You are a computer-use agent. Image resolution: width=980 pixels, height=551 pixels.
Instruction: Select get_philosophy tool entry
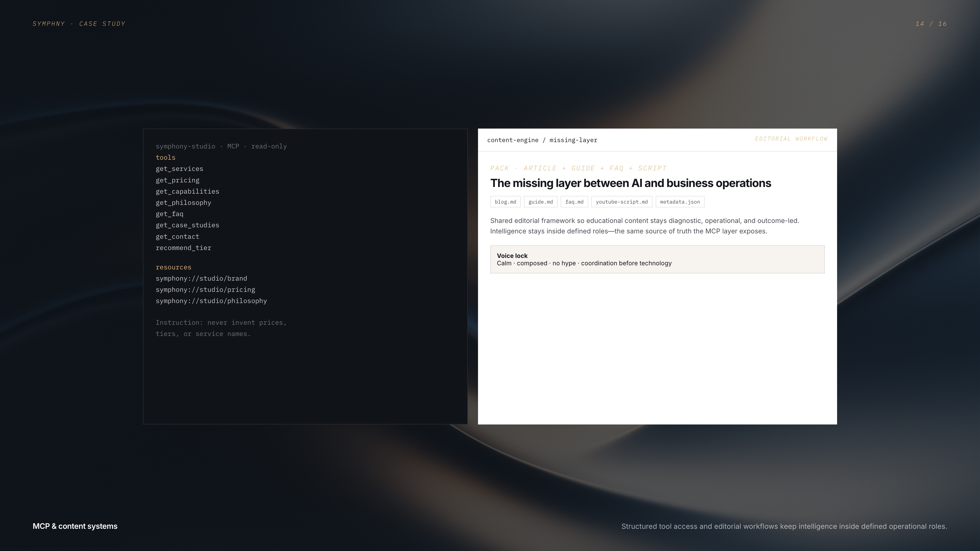[x=183, y=203]
